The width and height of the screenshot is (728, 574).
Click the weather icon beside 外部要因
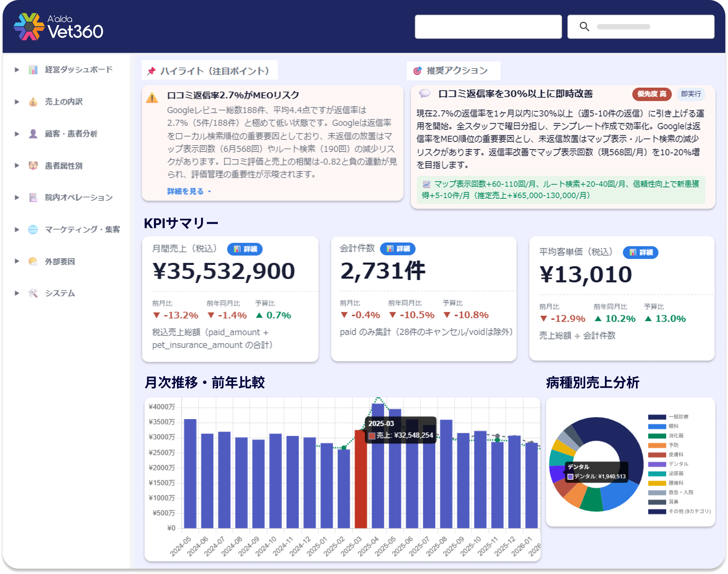tap(33, 262)
